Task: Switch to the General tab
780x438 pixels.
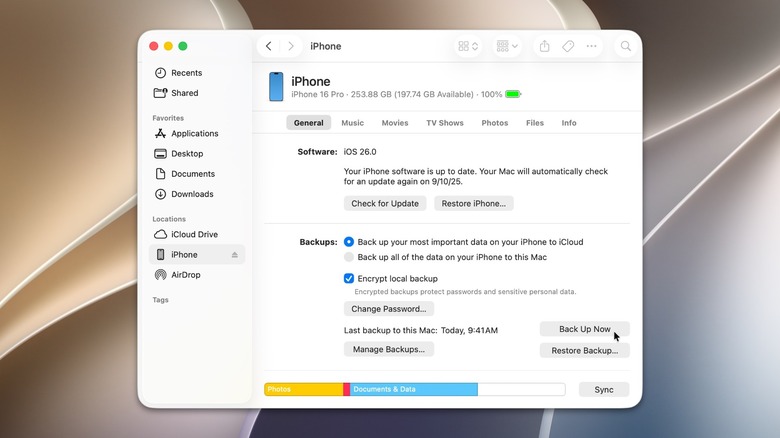Action: [308, 123]
